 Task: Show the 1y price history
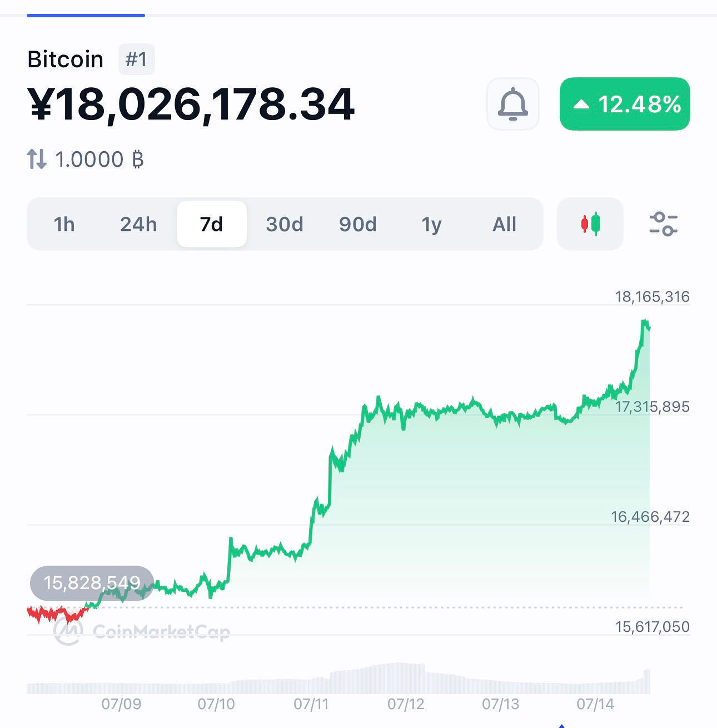point(431,224)
